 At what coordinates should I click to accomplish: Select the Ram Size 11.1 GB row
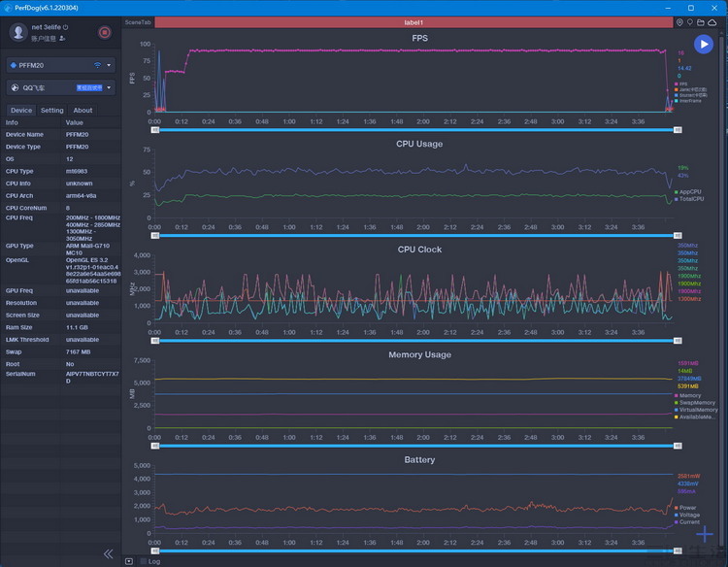(61, 327)
